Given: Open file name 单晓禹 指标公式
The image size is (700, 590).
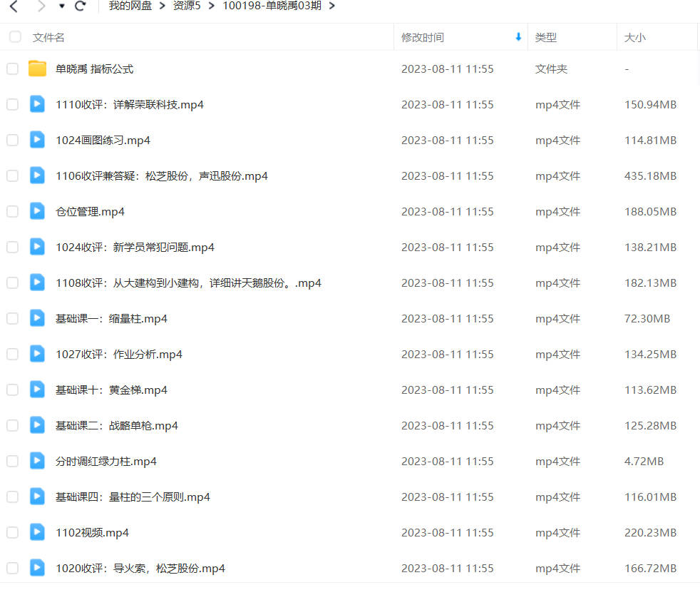Looking at the screenshot, I should click(94, 69).
